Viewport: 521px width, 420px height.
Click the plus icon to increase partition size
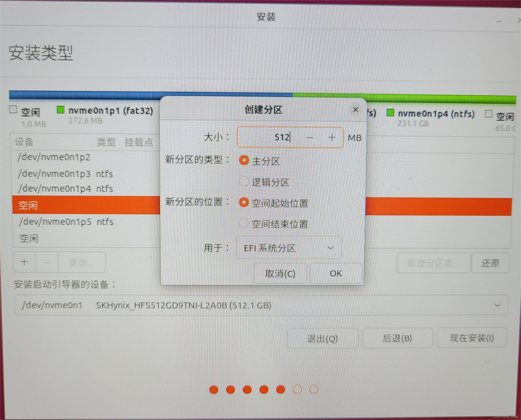coord(332,137)
